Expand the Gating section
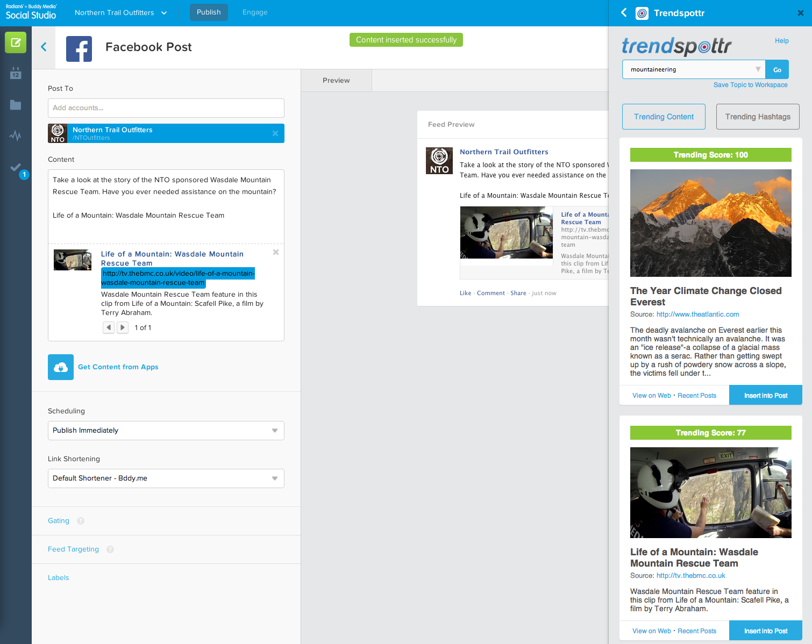812x644 pixels. (59, 521)
